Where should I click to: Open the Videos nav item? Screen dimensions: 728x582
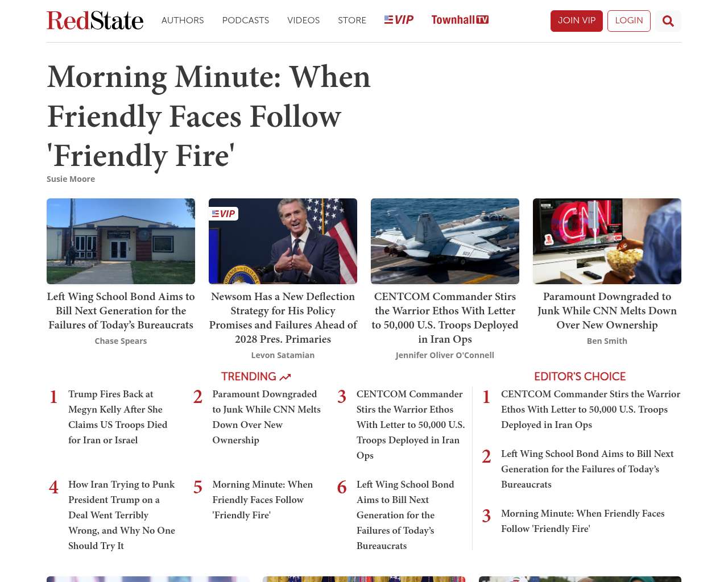[x=303, y=20]
